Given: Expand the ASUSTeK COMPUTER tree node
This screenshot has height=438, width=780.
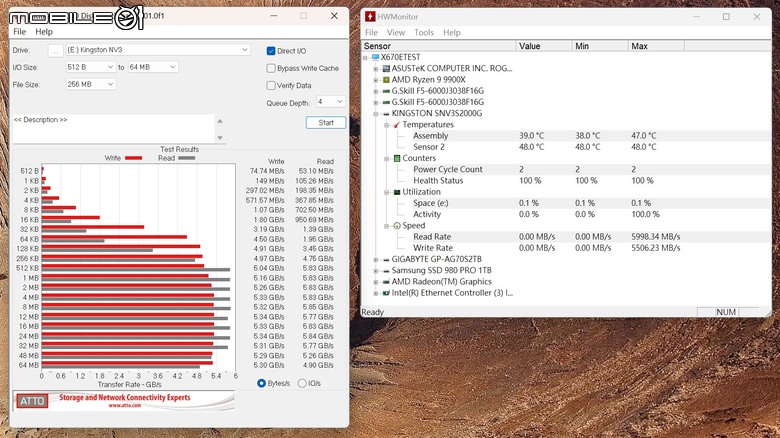Looking at the screenshot, I should click(x=376, y=69).
